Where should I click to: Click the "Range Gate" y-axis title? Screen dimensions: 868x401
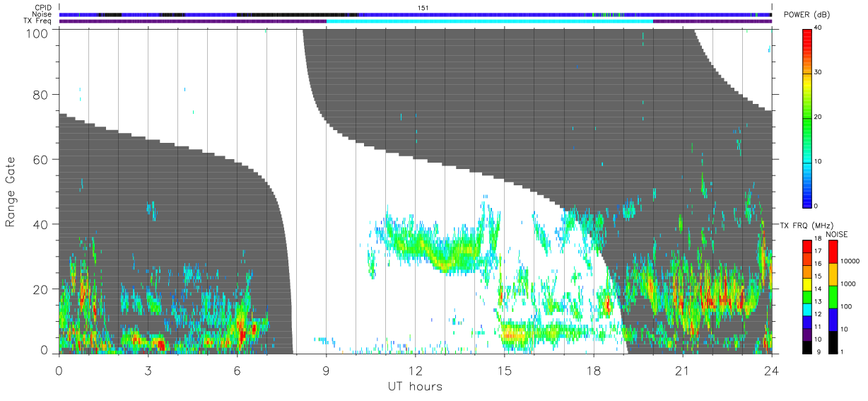[x=11, y=192]
